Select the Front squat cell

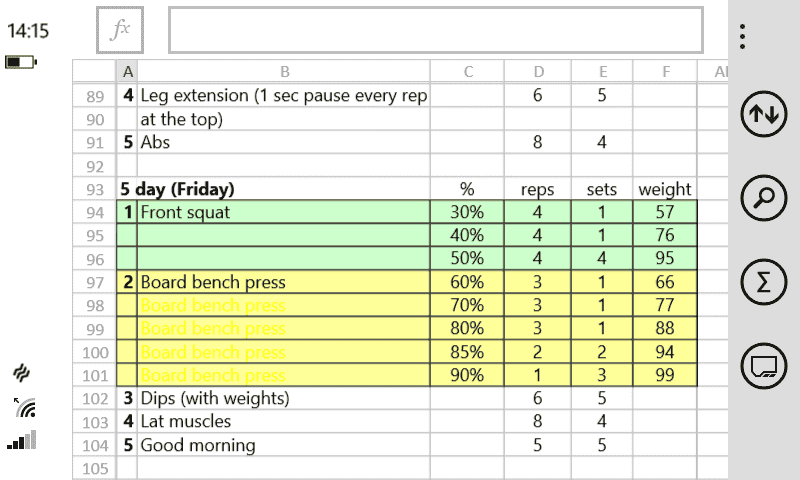pyautogui.click(x=284, y=212)
